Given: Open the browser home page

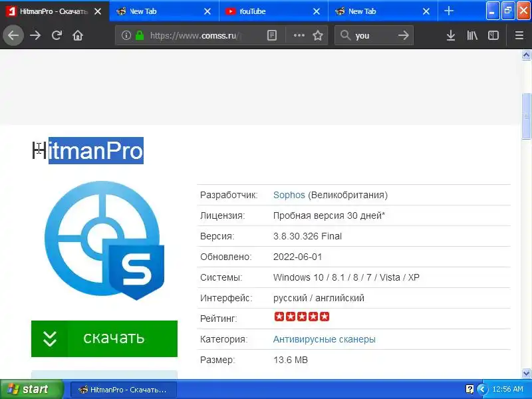Looking at the screenshot, I should 78,35.
